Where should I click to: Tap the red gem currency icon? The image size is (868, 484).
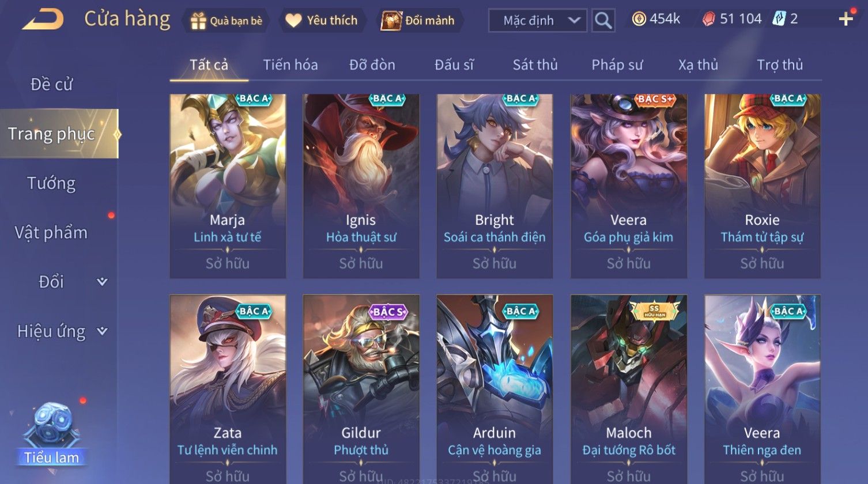coord(708,20)
